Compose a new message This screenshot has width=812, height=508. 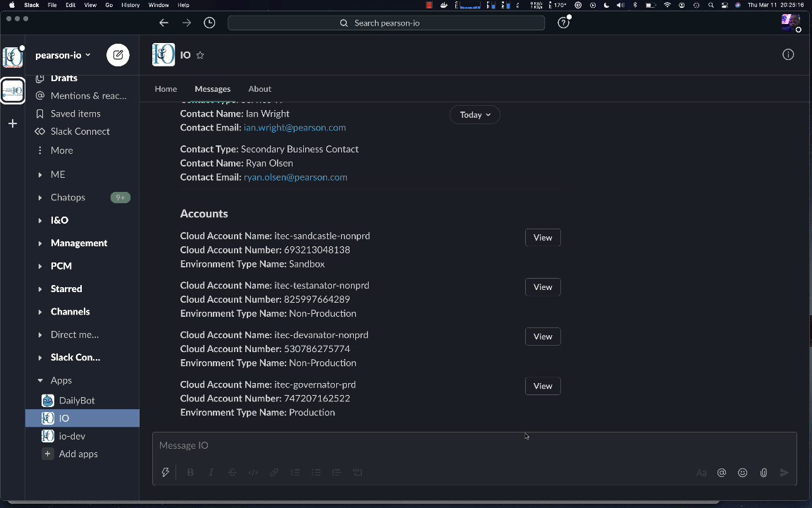pos(118,55)
